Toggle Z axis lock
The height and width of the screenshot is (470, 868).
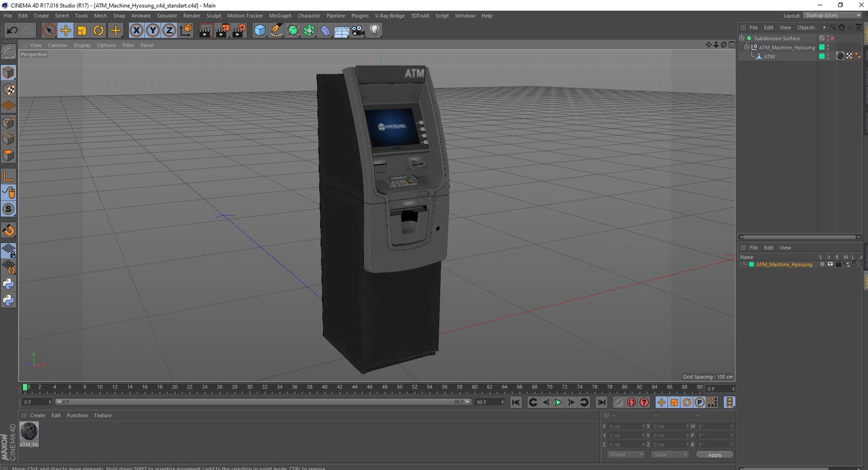[169, 30]
